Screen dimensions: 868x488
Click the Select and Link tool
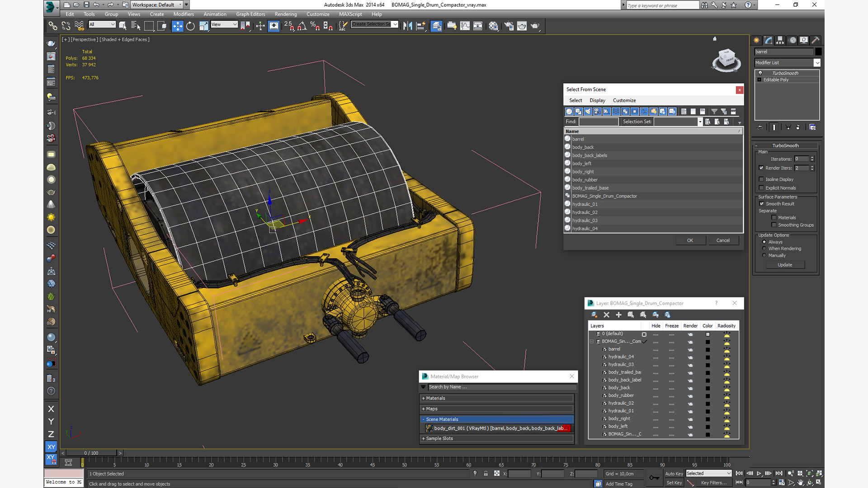tap(53, 26)
